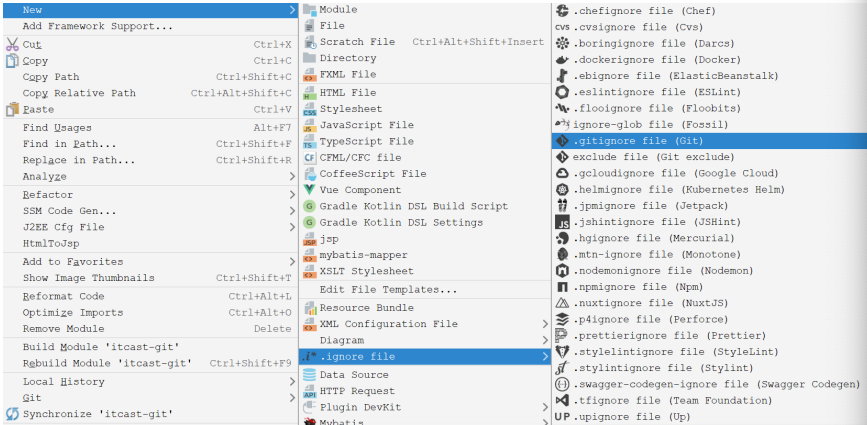The height and width of the screenshot is (425, 867).
Task: Expand the Analyze submenu arrow
Action: click(x=292, y=177)
